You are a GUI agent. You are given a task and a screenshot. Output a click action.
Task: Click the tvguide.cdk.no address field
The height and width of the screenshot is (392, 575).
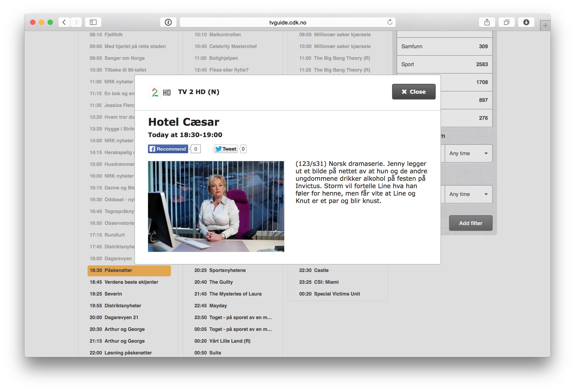pos(287,22)
